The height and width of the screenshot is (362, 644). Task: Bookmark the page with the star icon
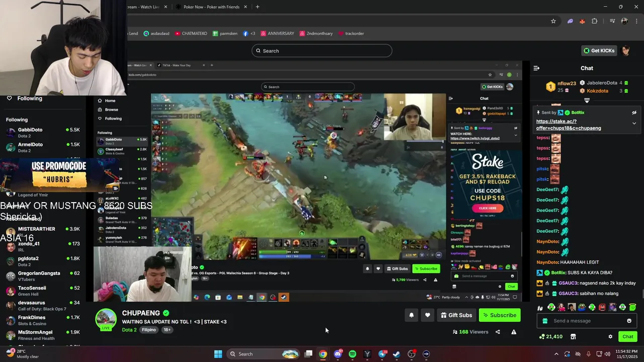[x=553, y=21]
